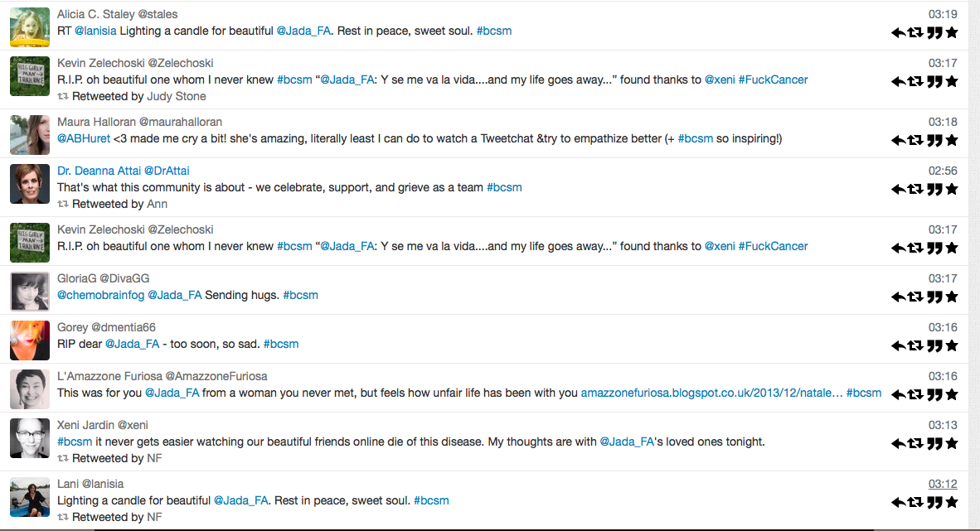Image resolution: width=980 pixels, height=531 pixels.
Task: Open @ABHuret mention in Maura's tweet
Action: 83,138
